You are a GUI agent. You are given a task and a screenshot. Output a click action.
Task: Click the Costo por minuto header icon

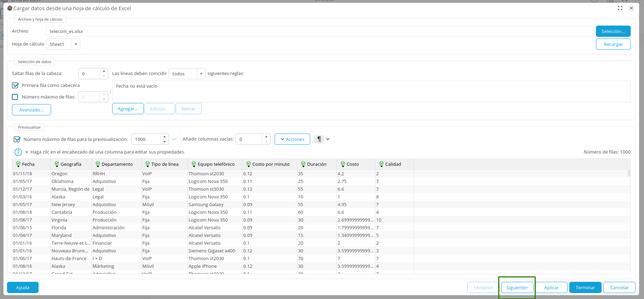click(249, 164)
